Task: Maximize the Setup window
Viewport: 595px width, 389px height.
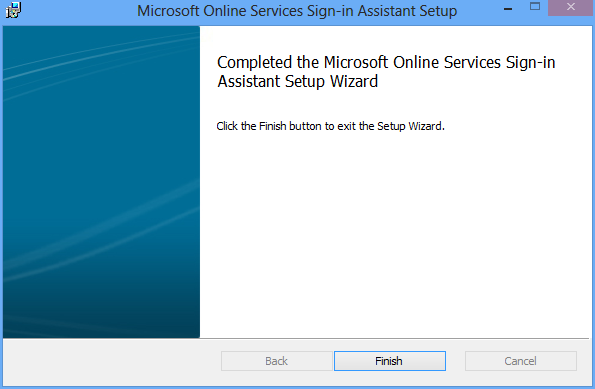Action: [535, 7]
